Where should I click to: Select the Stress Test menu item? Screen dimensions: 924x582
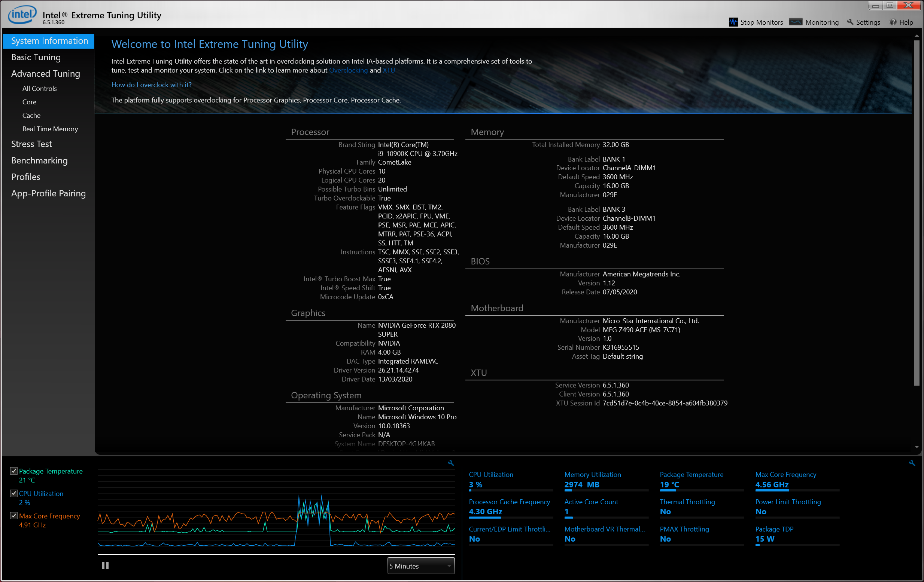(31, 144)
